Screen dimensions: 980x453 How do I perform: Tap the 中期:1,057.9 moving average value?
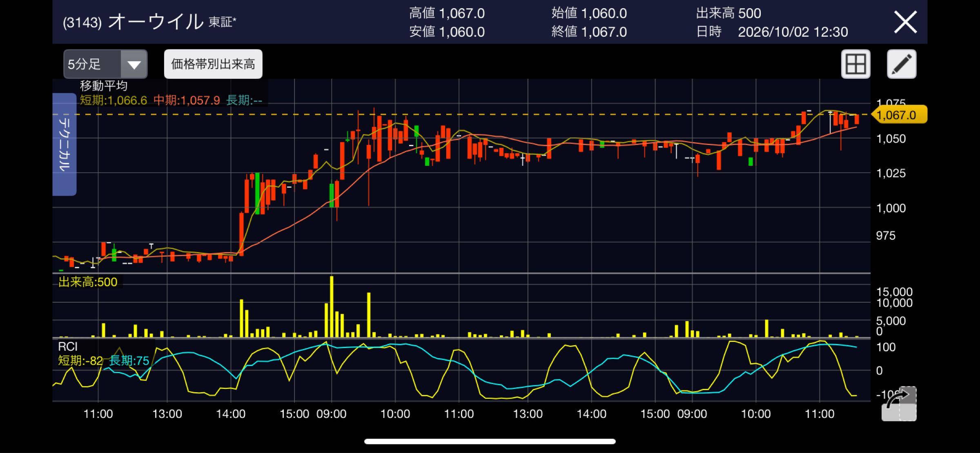(187, 100)
